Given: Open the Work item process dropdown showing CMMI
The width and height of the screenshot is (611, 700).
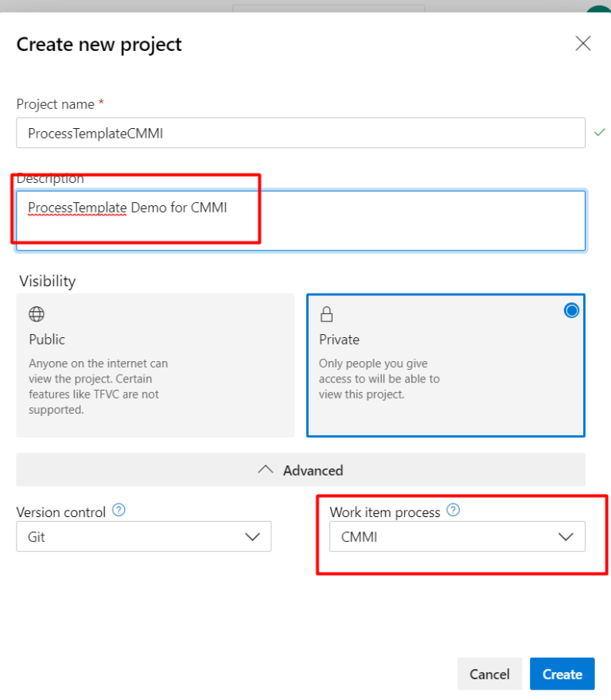Looking at the screenshot, I should coord(457,536).
